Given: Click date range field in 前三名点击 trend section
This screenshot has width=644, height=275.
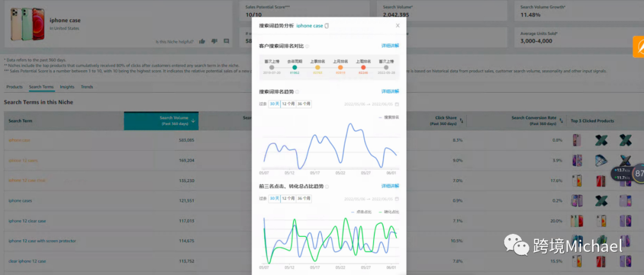Looking at the screenshot, I should coord(371,199).
